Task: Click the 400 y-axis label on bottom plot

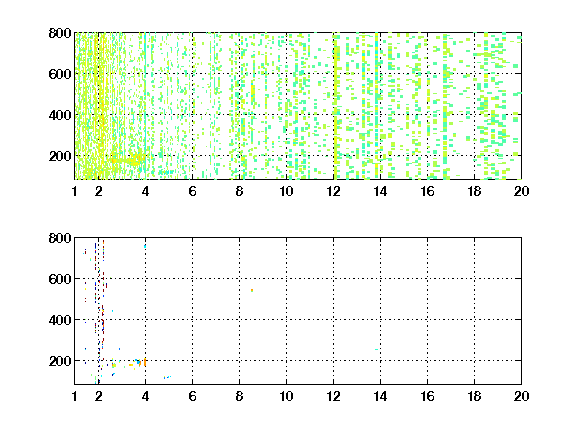Action: 60,320
